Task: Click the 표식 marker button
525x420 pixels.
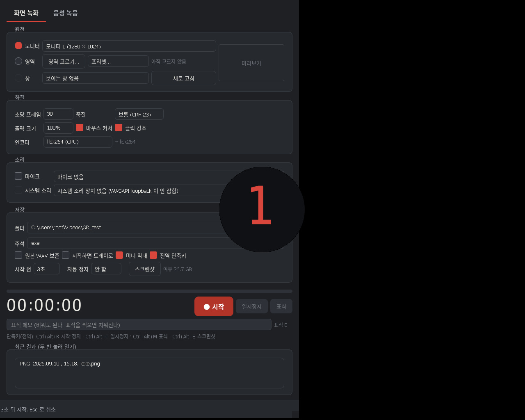Action: (x=281, y=306)
